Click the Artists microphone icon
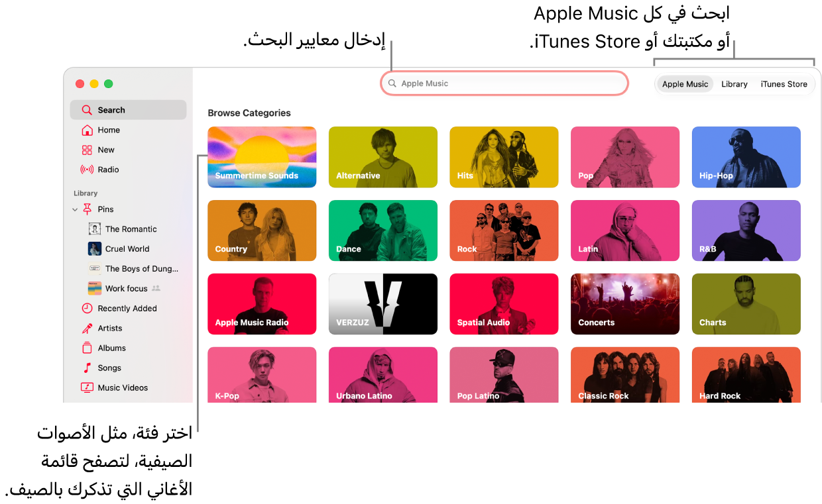The width and height of the screenshot is (822, 504). pyautogui.click(x=87, y=328)
